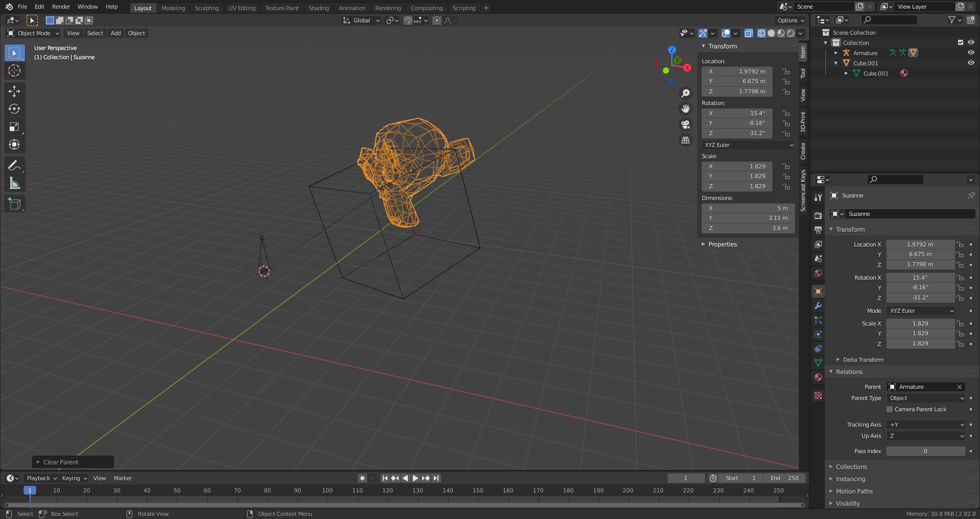Open XYZ Euler rotation mode in sidebar
This screenshot has height=519, width=980.
748,145
